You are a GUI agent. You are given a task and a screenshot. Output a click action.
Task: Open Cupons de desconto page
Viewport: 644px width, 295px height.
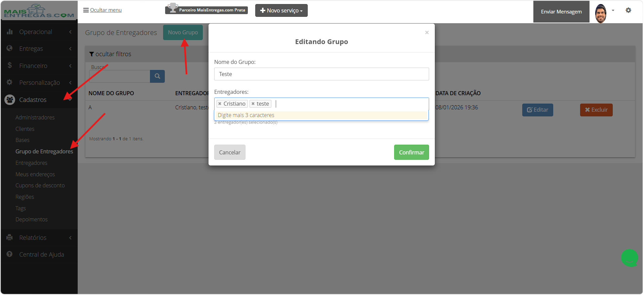click(x=40, y=185)
